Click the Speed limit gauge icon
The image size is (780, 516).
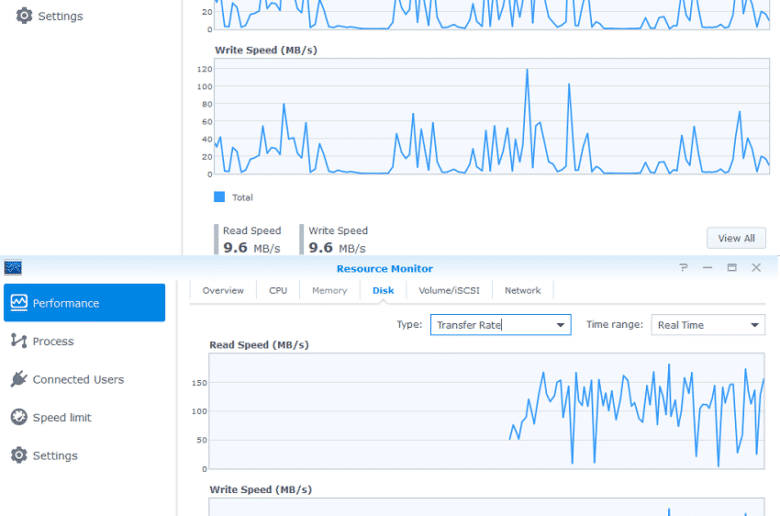click(19, 417)
